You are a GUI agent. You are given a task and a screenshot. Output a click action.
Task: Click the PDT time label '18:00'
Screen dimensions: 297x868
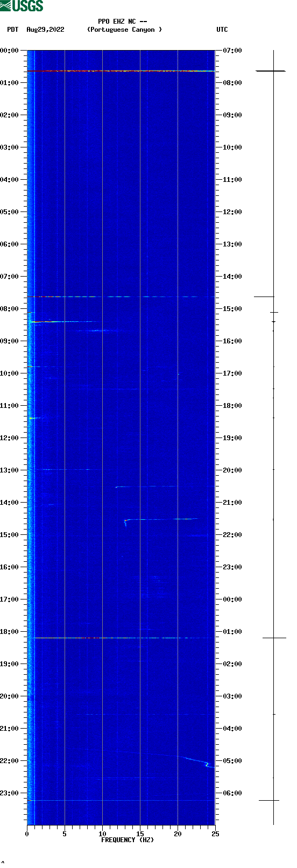click(10, 632)
